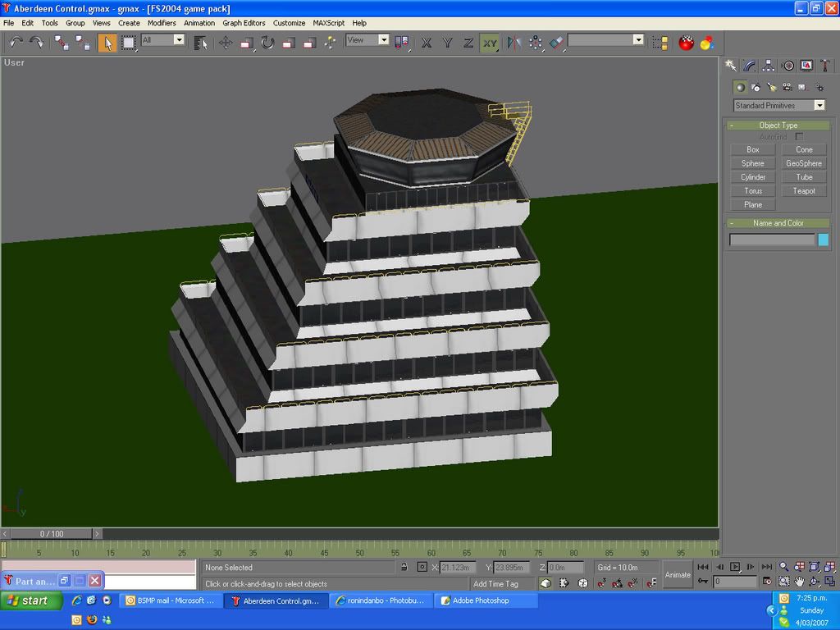Click the Undo arrow in the toolbar
840x630 pixels.
(x=16, y=42)
